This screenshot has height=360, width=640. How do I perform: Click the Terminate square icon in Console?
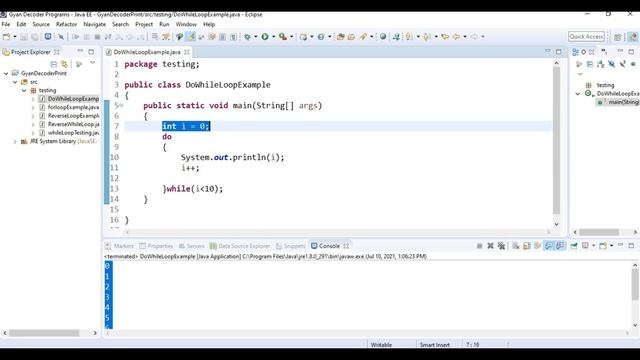pos(480,246)
